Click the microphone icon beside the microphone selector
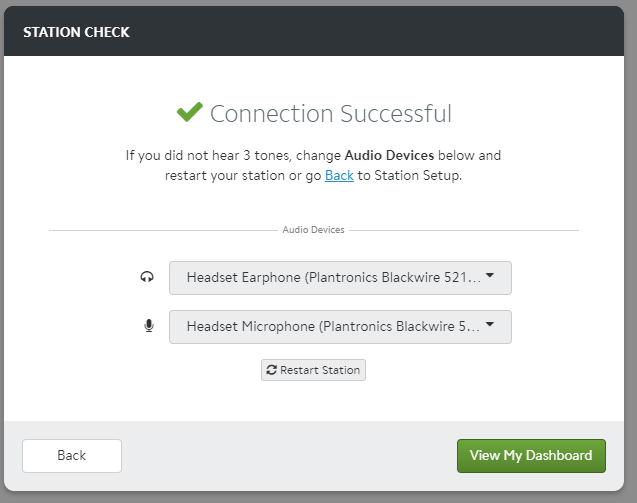This screenshot has height=503, width=637. pyautogui.click(x=149, y=326)
